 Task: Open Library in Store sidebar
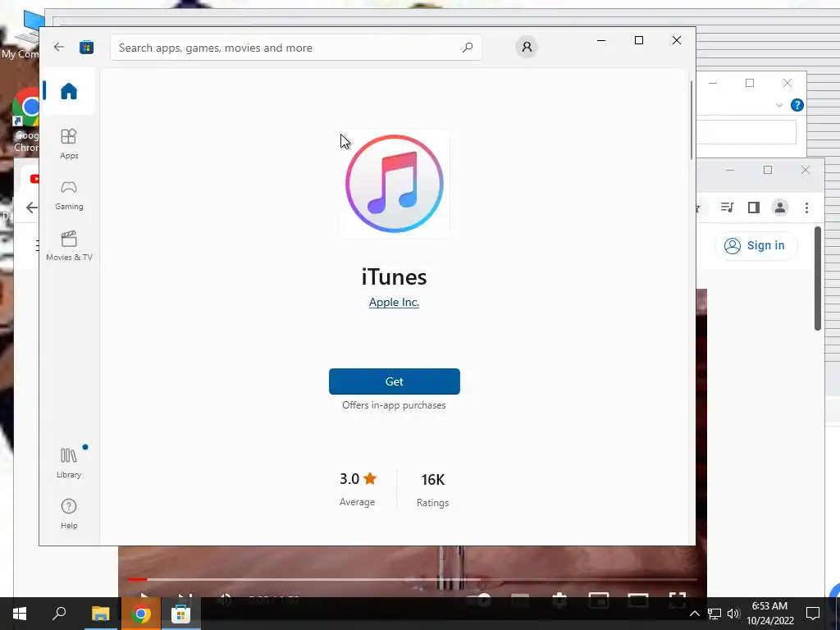click(x=69, y=463)
